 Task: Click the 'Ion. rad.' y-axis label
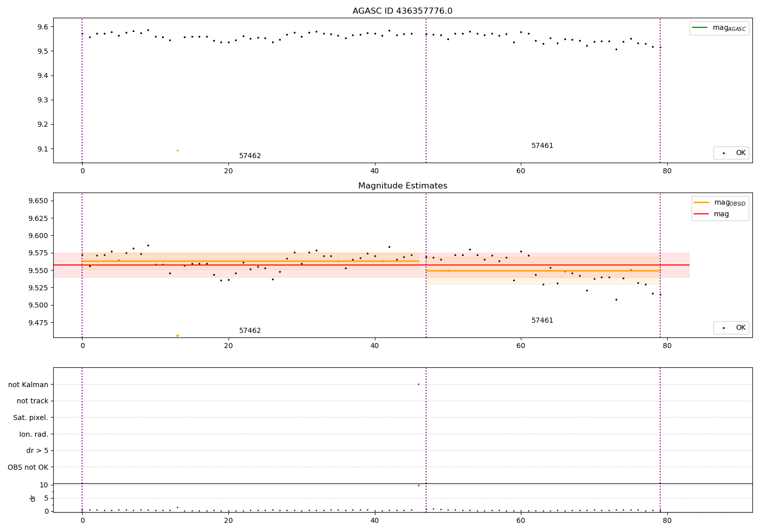(34, 434)
